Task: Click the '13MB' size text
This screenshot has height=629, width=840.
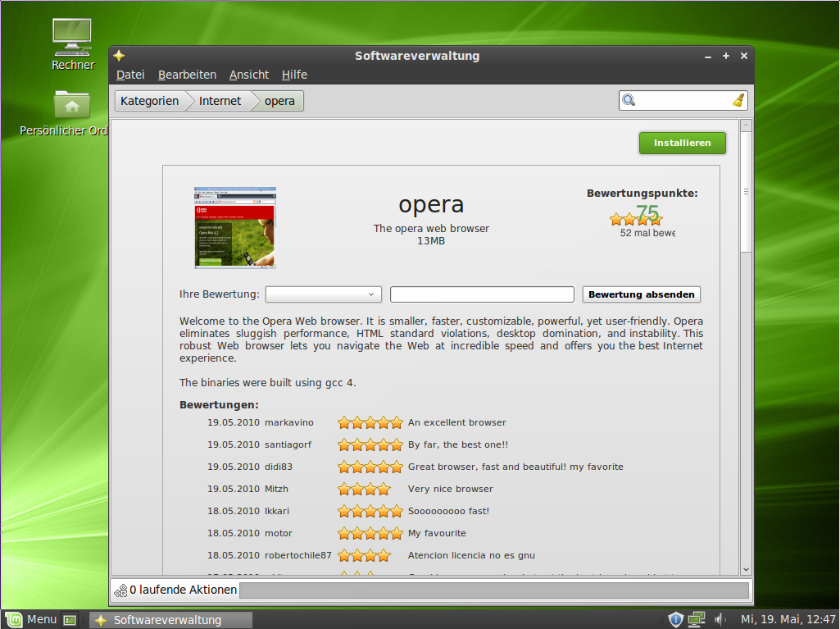Action: pyautogui.click(x=431, y=241)
